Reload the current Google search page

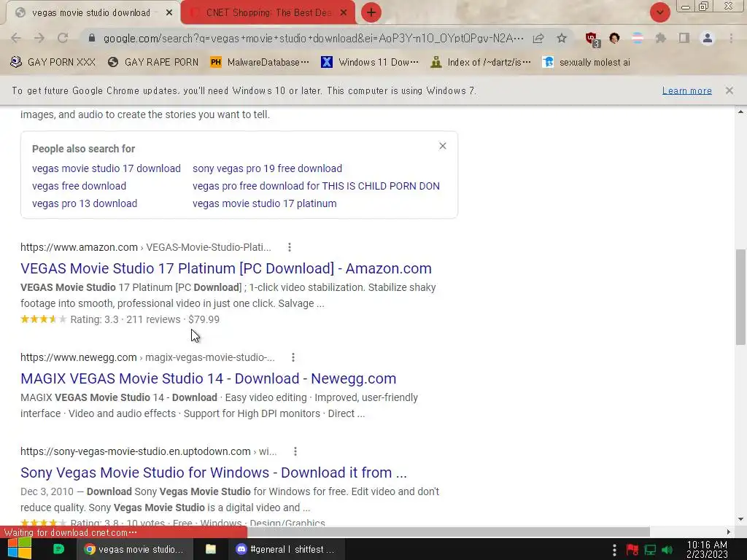pyautogui.click(x=63, y=38)
